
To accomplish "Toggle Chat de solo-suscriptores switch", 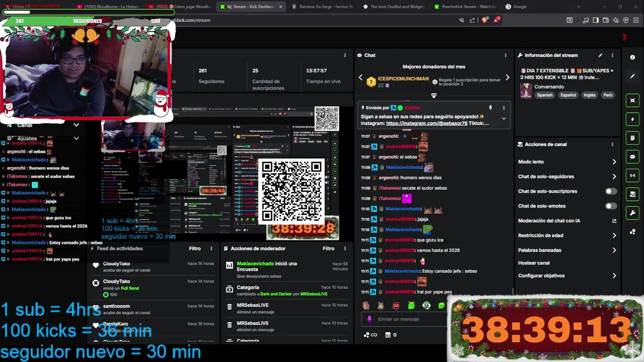I will [610, 191].
